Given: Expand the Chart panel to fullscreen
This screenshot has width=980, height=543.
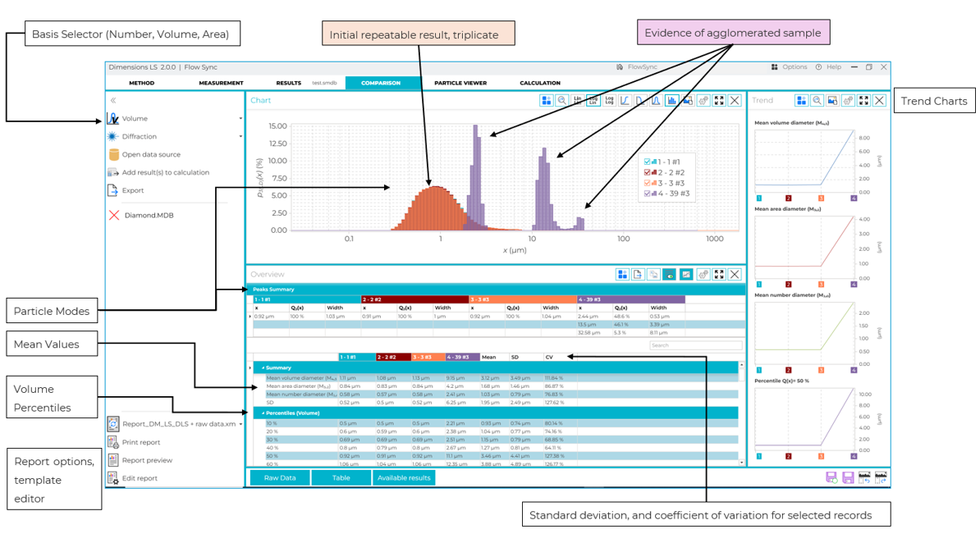Looking at the screenshot, I should [719, 101].
